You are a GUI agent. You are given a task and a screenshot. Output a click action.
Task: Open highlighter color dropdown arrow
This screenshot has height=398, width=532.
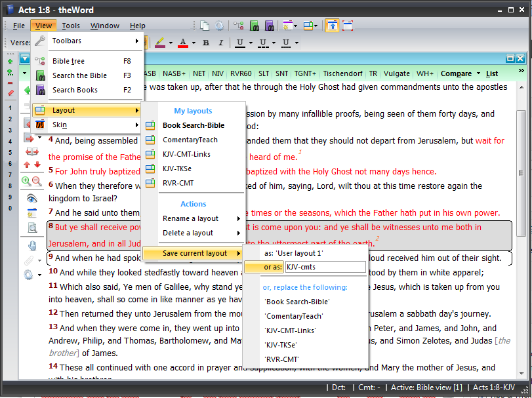pyautogui.click(x=171, y=43)
